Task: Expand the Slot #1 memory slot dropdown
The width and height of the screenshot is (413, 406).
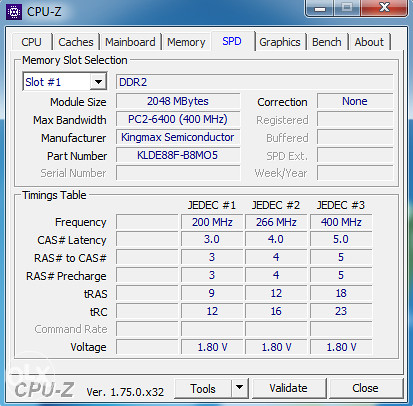Action: [98, 81]
